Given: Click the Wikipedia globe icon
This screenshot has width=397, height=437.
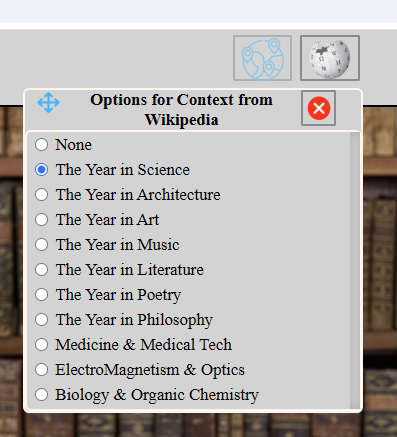Looking at the screenshot, I should [x=330, y=58].
